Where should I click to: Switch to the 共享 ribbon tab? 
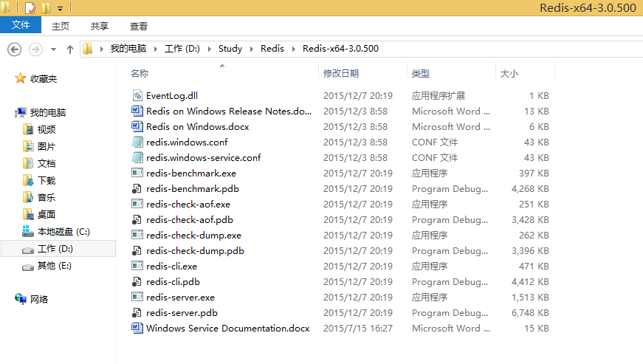point(99,27)
